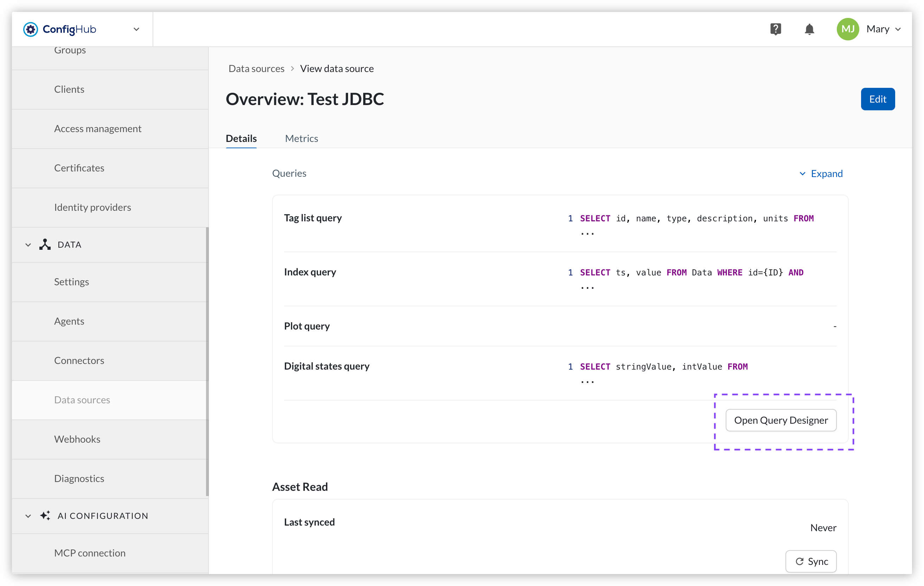
Task: Open the help question mark icon
Action: [x=776, y=29]
